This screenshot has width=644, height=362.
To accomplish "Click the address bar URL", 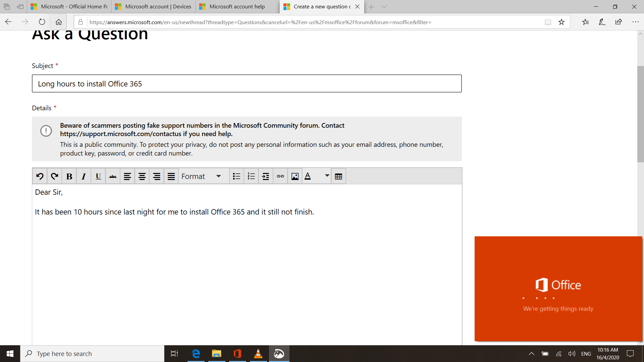I will click(x=260, y=22).
